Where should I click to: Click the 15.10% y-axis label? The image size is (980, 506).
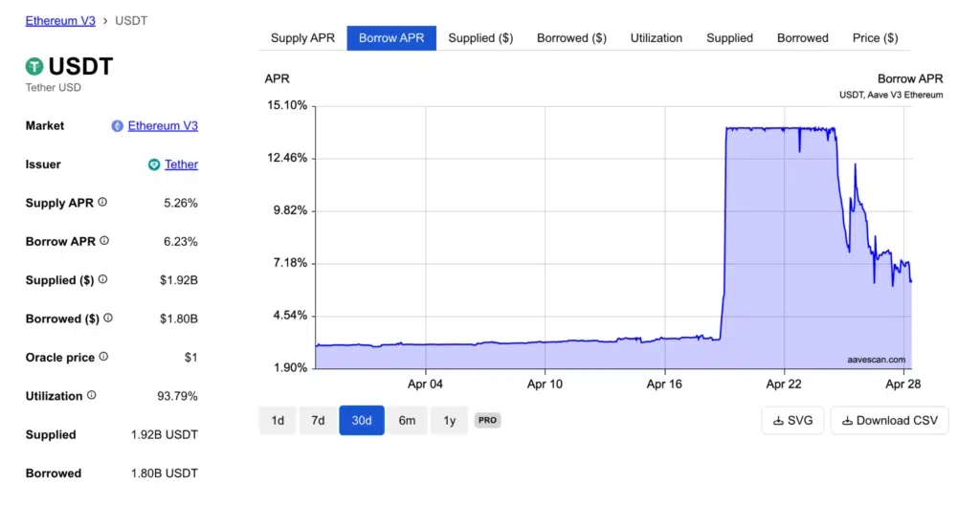pos(287,105)
